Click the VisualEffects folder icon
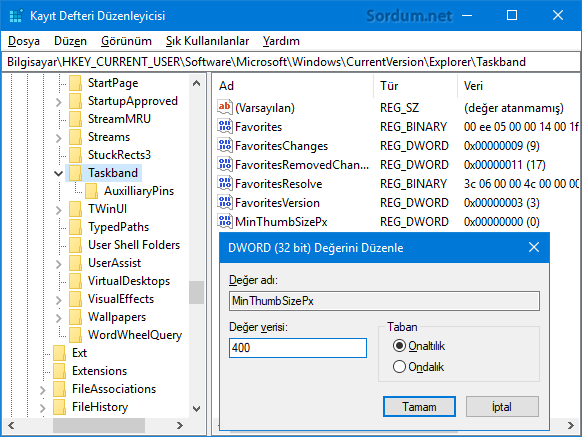Image resolution: width=582 pixels, height=437 pixels. tap(75, 299)
